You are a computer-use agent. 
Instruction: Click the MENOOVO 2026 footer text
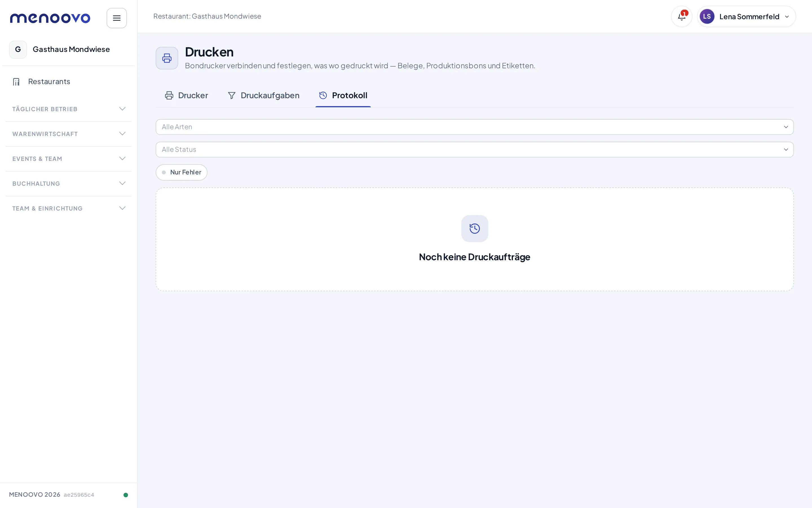[35, 494]
